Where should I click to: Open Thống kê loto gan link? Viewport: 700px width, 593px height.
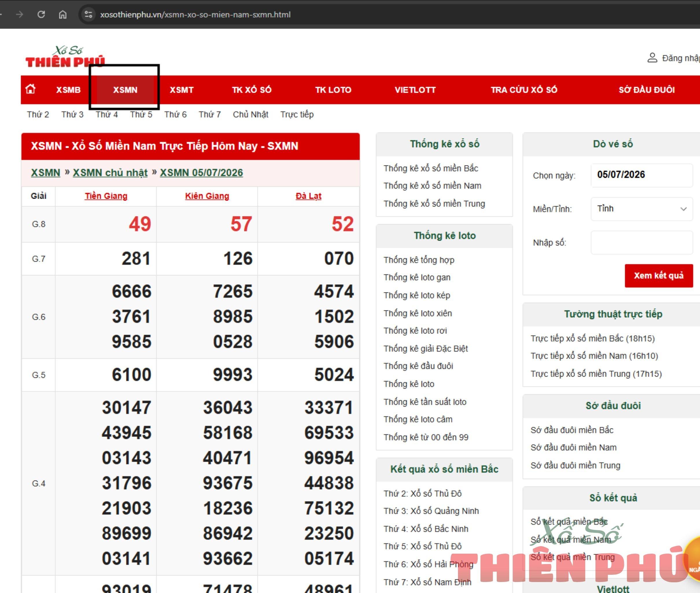pyautogui.click(x=417, y=277)
